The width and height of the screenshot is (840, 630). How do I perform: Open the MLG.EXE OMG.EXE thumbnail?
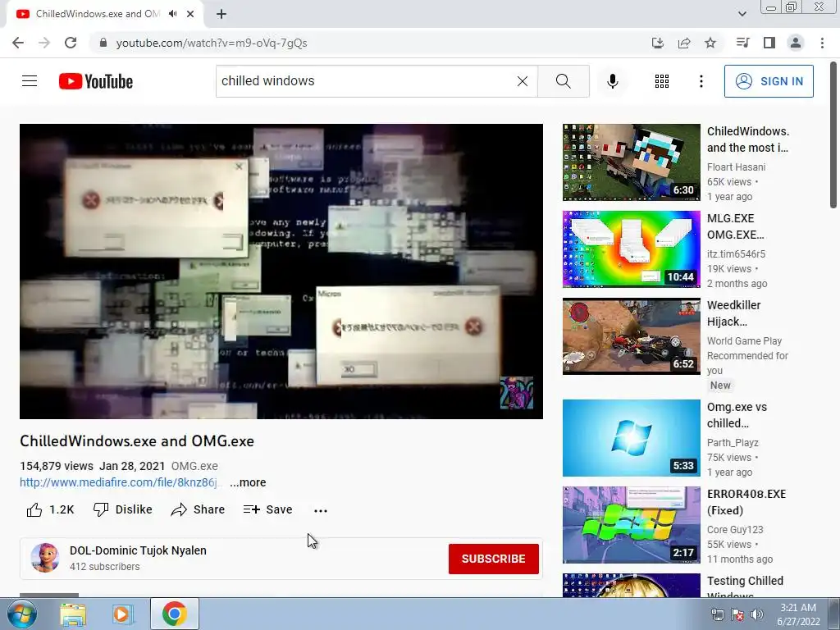pos(631,249)
